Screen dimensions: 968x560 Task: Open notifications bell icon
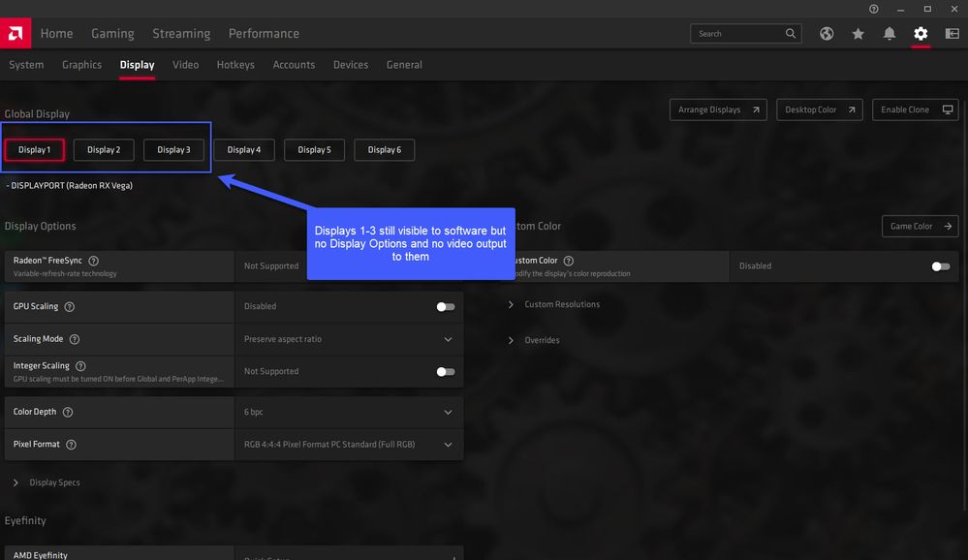click(889, 33)
